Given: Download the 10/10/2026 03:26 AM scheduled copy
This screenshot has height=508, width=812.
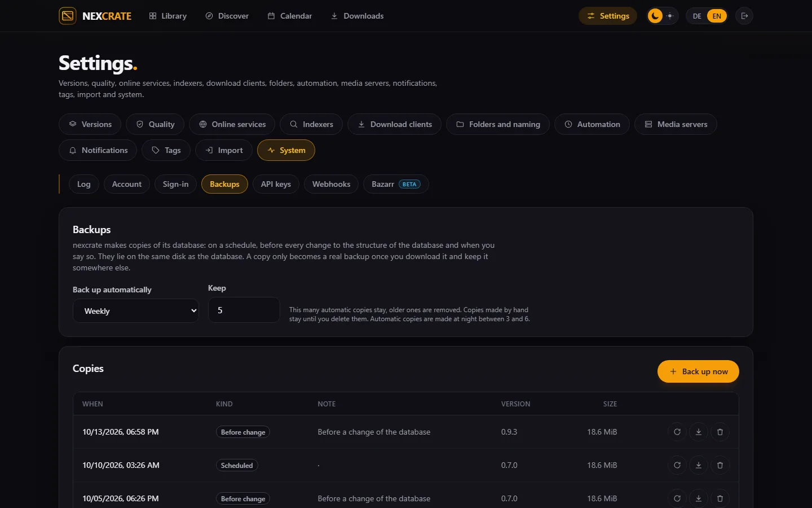Looking at the screenshot, I should [699, 465].
